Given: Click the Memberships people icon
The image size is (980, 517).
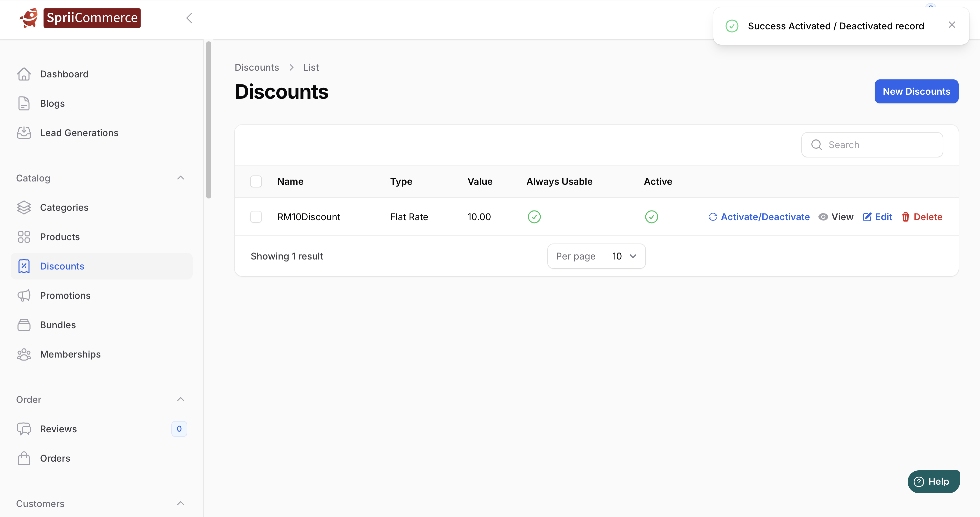Looking at the screenshot, I should click(x=24, y=354).
